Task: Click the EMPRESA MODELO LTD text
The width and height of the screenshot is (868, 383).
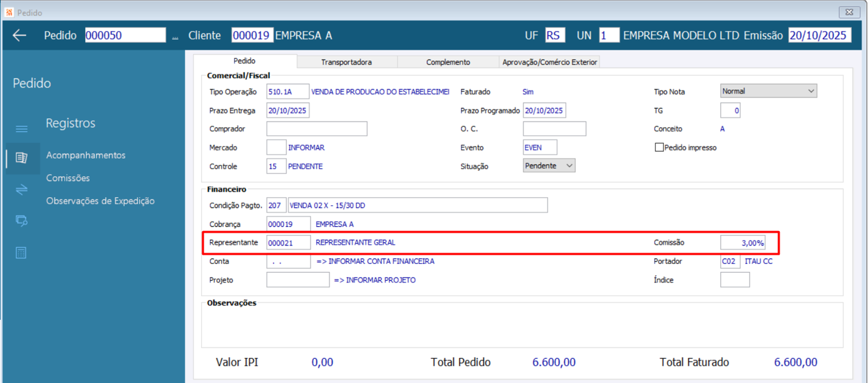Action: pyautogui.click(x=681, y=35)
